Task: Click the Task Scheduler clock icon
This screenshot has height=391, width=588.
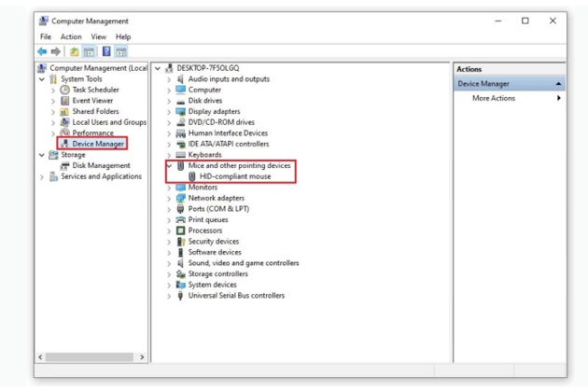Action: point(65,90)
